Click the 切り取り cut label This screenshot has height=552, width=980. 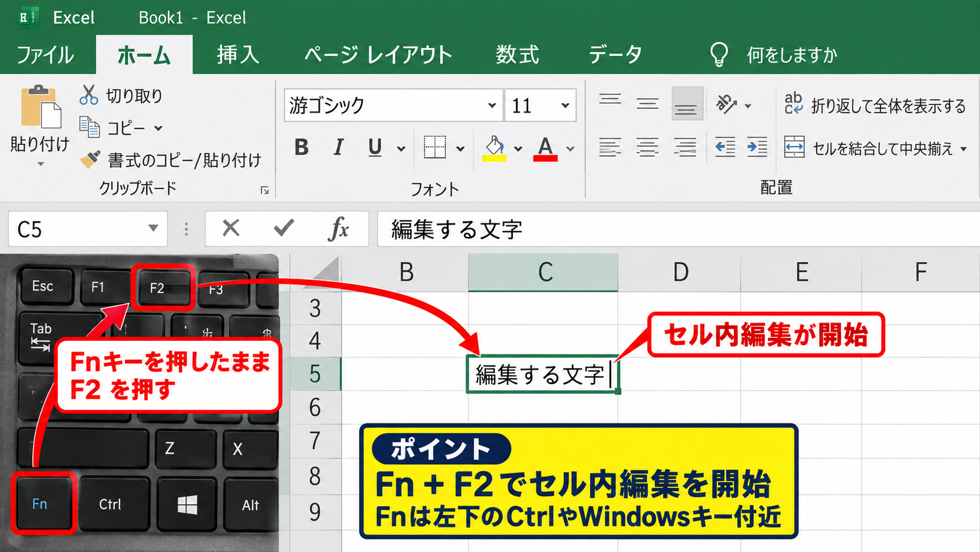tap(134, 96)
